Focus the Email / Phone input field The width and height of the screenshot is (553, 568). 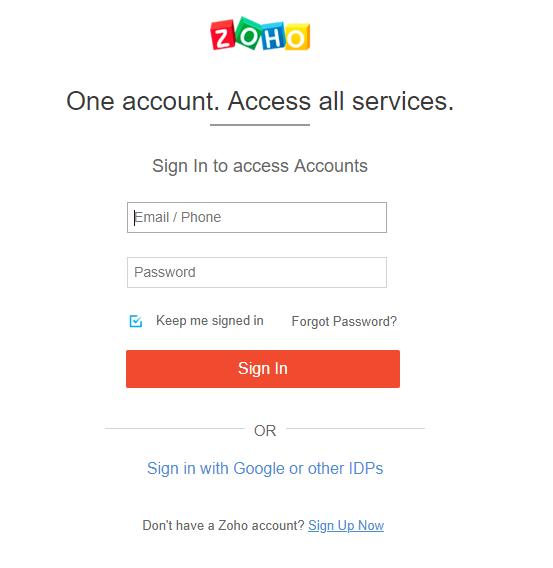[x=257, y=217]
